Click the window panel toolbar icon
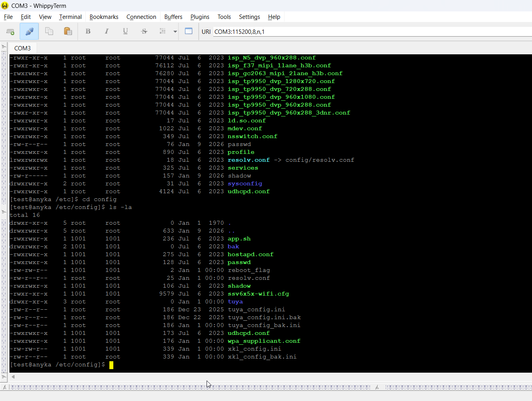This screenshot has width=532, height=401. tap(189, 31)
